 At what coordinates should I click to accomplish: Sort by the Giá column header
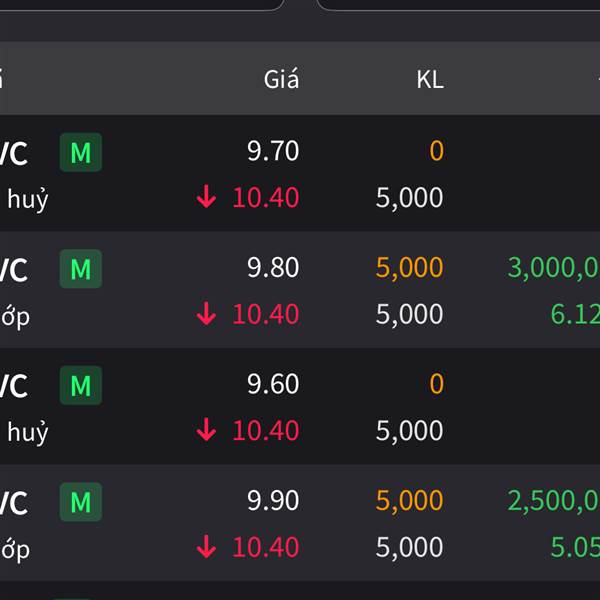click(x=281, y=80)
